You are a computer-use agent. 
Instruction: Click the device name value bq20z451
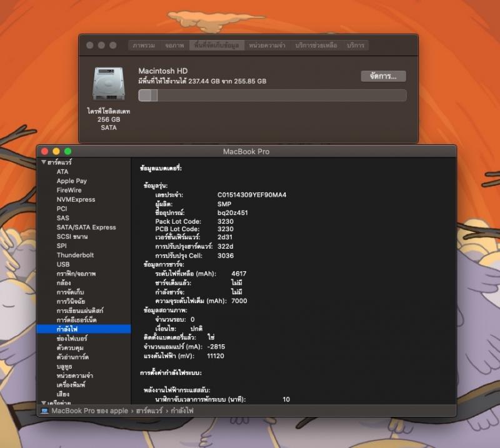click(232, 212)
